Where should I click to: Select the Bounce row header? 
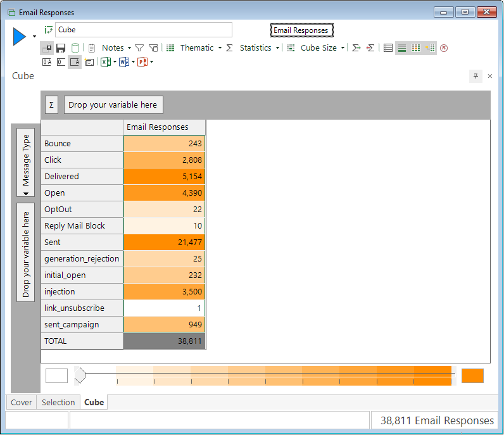pos(82,144)
